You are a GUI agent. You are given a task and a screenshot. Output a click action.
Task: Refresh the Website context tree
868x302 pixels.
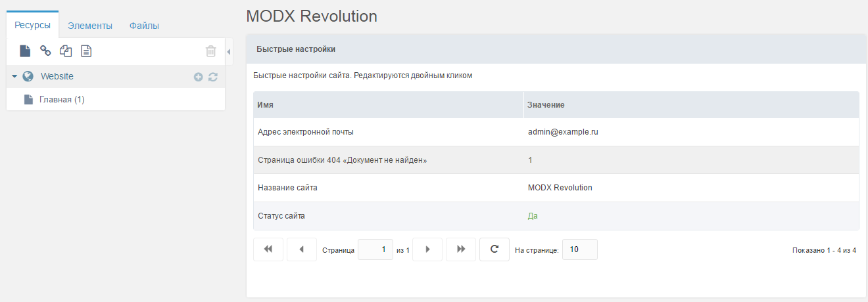click(212, 77)
